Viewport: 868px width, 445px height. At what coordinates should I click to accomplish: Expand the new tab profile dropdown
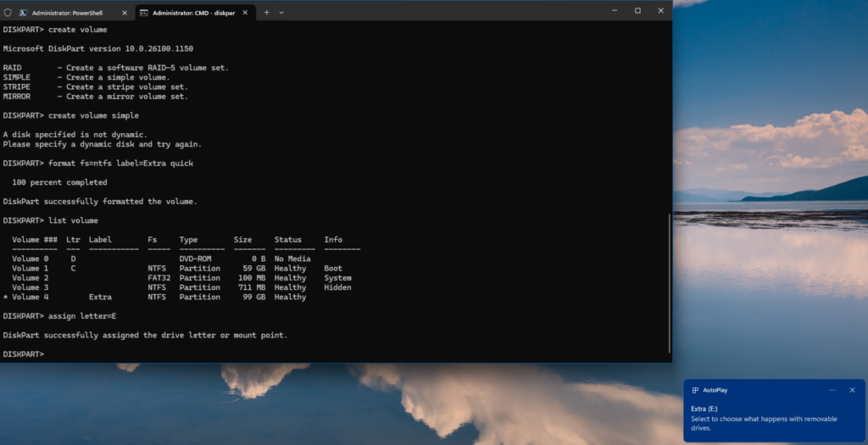[281, 12]
